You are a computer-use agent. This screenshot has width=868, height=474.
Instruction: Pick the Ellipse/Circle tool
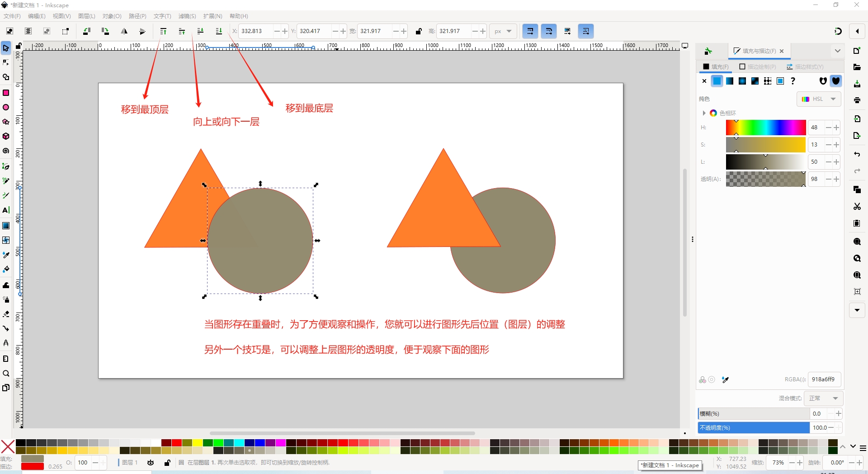coord(6,107)
